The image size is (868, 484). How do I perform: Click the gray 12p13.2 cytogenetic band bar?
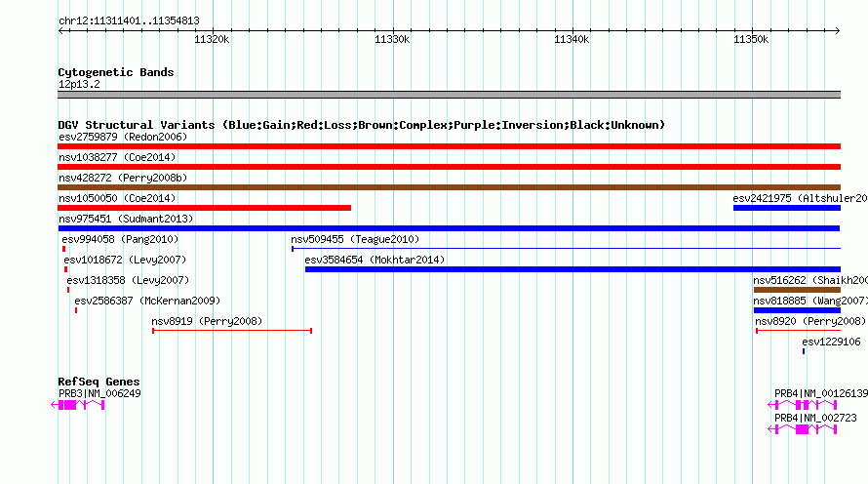click(x=449, y=95)
